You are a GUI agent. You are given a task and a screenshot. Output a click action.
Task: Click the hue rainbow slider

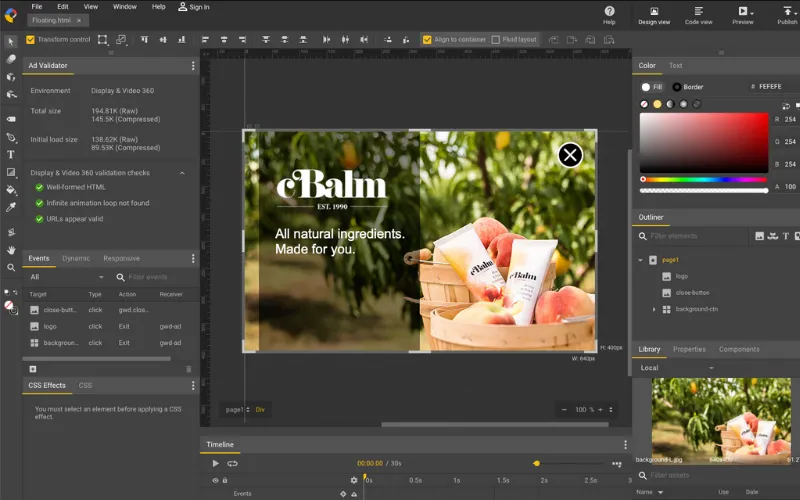(704, 179)
